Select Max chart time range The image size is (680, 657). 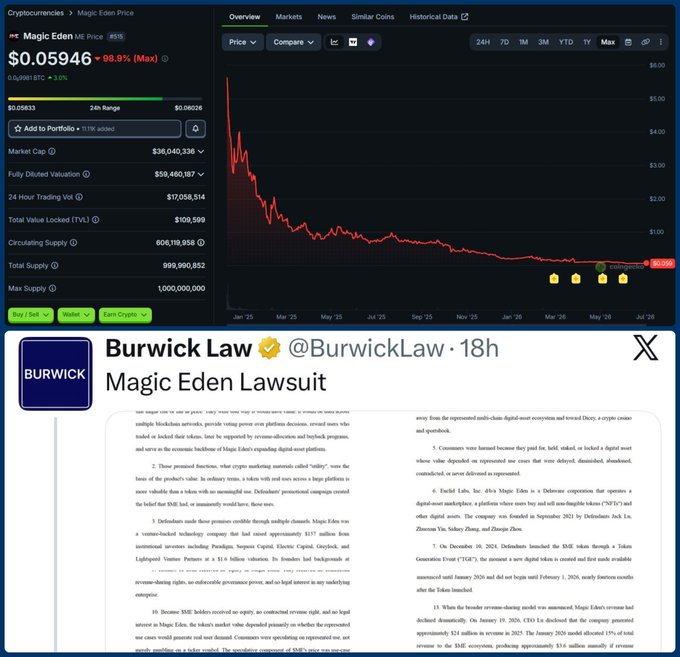pos(608,42)
